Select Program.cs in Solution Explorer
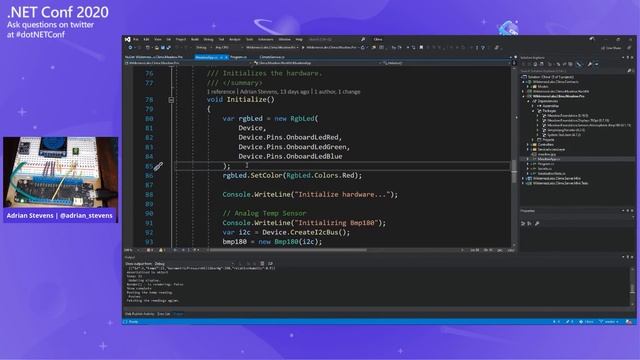Image resolution: width=640 pixels, height=360 pixels. click(x=546, y=164)
